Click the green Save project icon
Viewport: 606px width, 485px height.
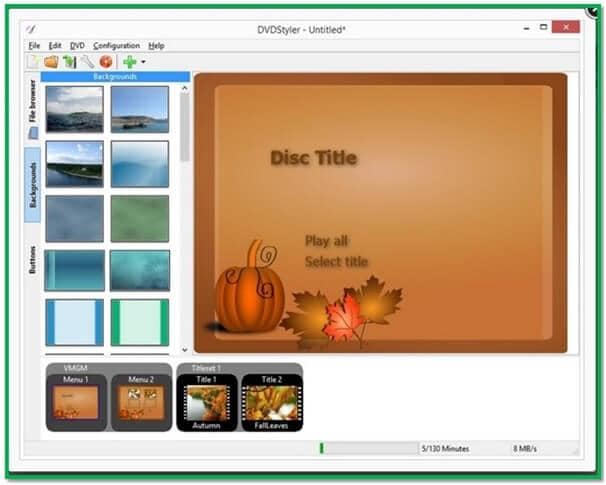(70, 62)
